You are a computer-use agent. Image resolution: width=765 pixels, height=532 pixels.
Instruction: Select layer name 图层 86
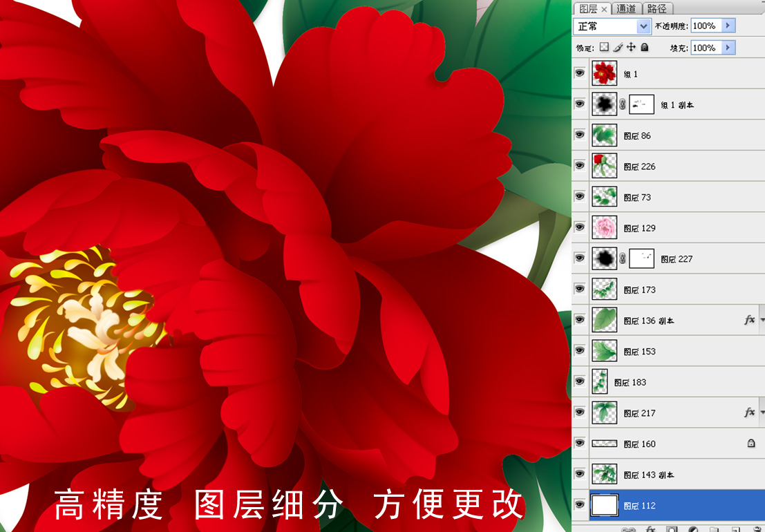point(637,135)
